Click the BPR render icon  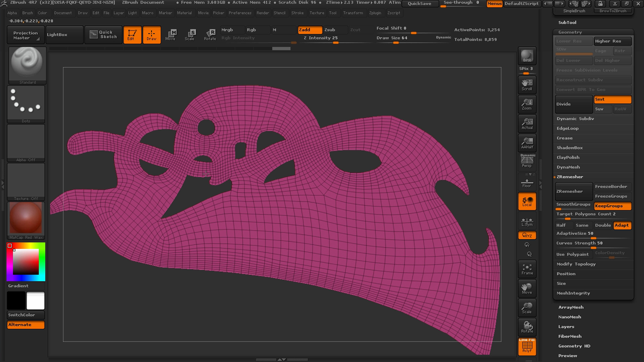527,56
